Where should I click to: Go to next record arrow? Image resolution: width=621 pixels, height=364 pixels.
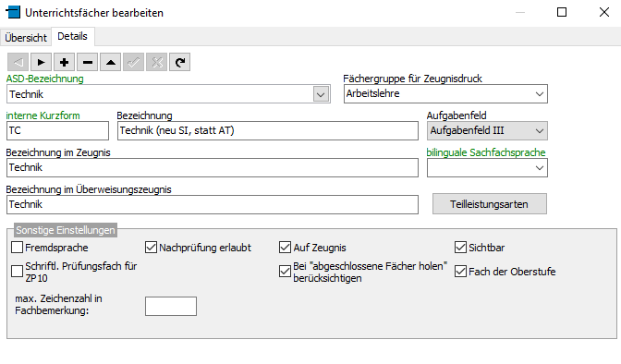[42, 62]
